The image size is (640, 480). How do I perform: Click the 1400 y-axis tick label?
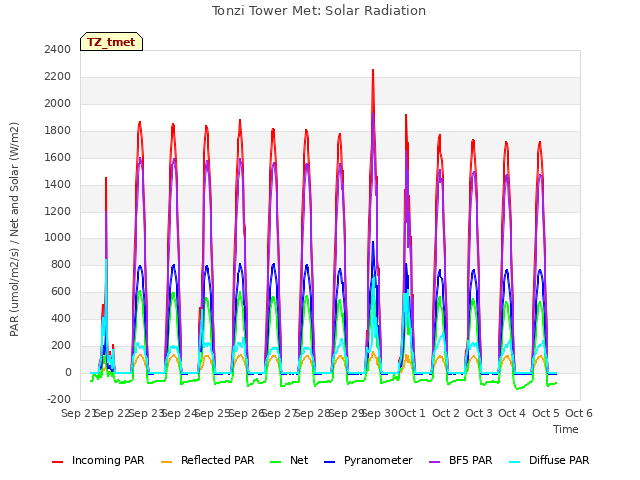pos(58,184)
